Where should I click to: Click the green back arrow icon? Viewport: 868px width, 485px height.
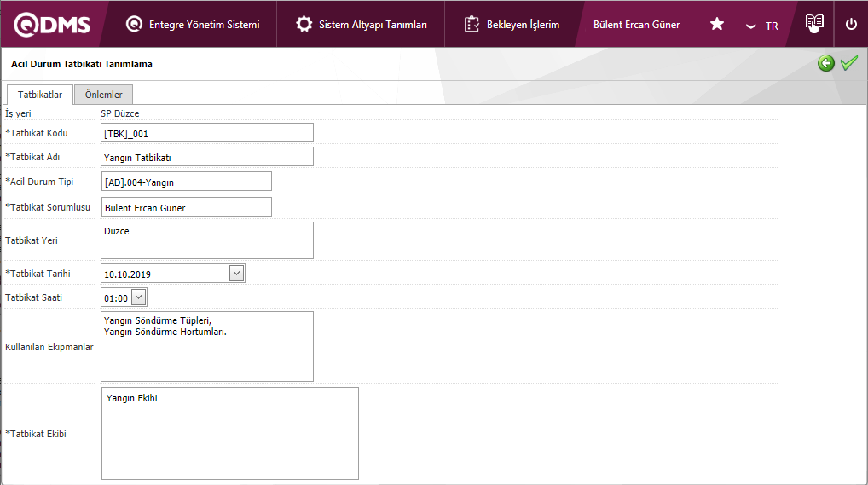coord(825,63)
